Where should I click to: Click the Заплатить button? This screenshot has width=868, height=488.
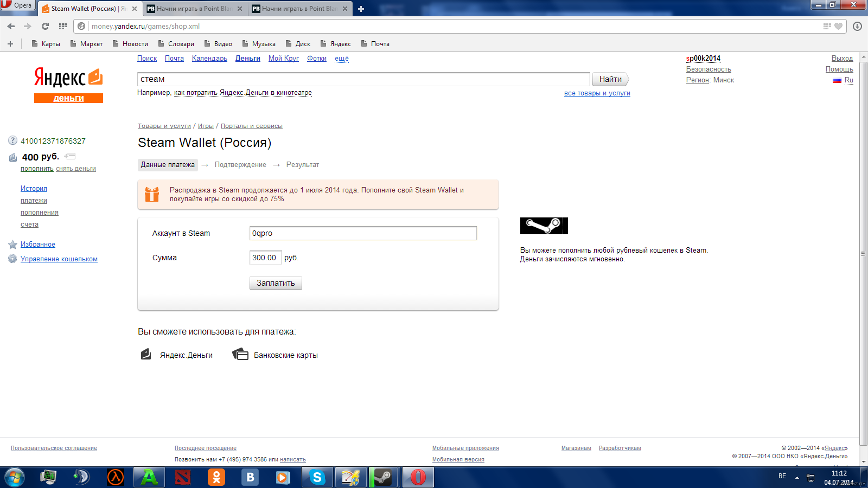point(276,283)
